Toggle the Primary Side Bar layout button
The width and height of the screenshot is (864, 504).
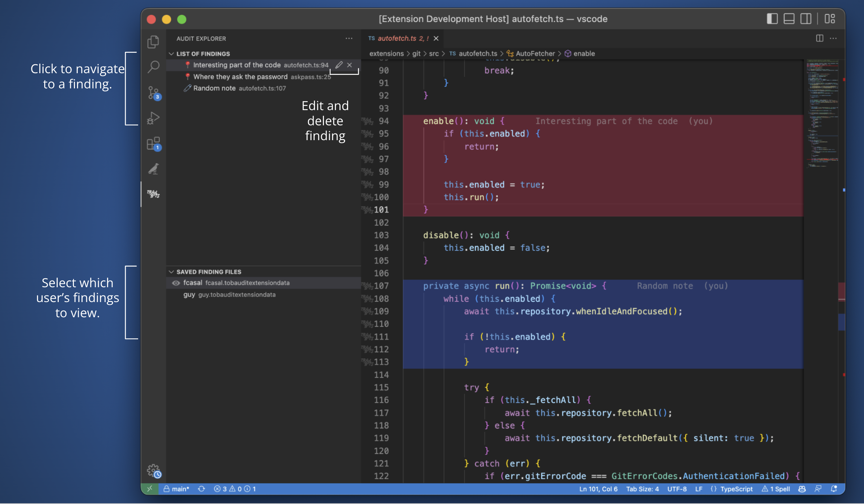(772, 19)
